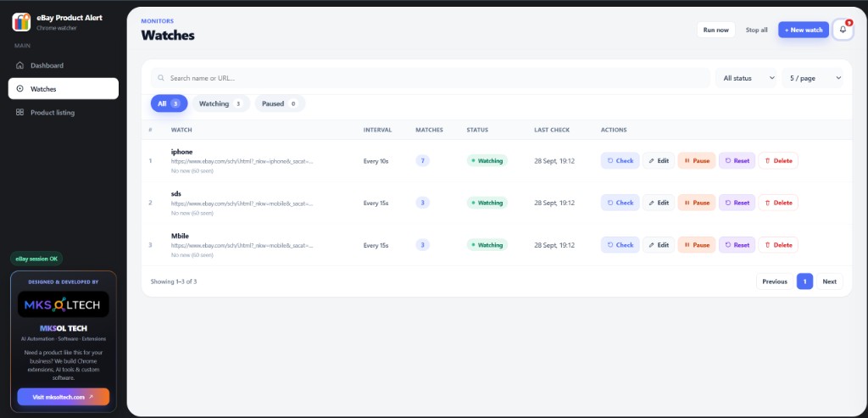Click the Previous page button
Image resolution: width=868 pixels, height=418 pixels.
[x=775, y=281]
